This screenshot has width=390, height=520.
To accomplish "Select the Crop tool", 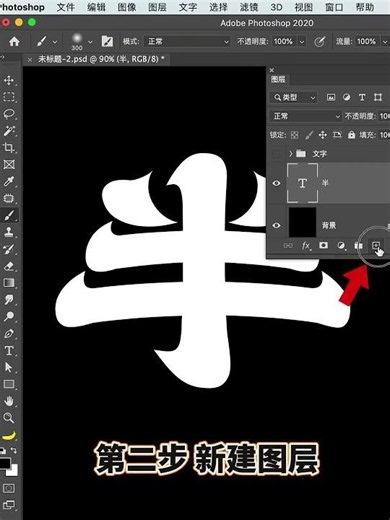I will point(9,148).
